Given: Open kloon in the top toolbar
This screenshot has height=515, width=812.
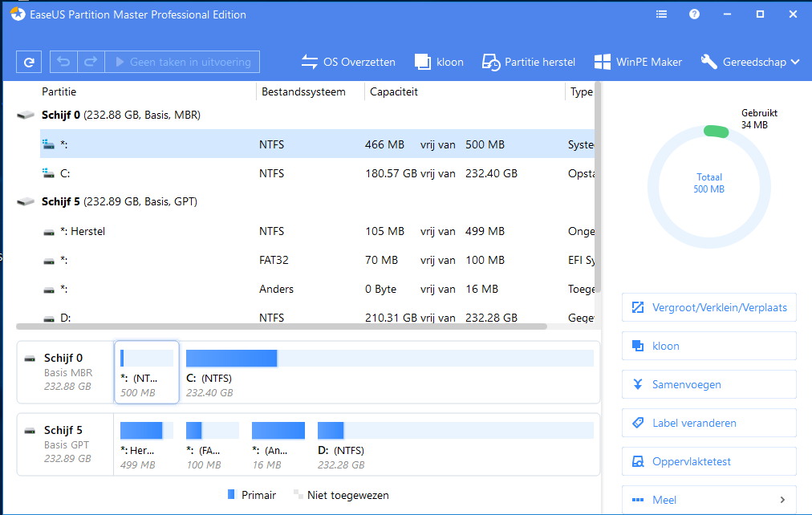Looking at the screenshot, I should click(x=439, y=62).
